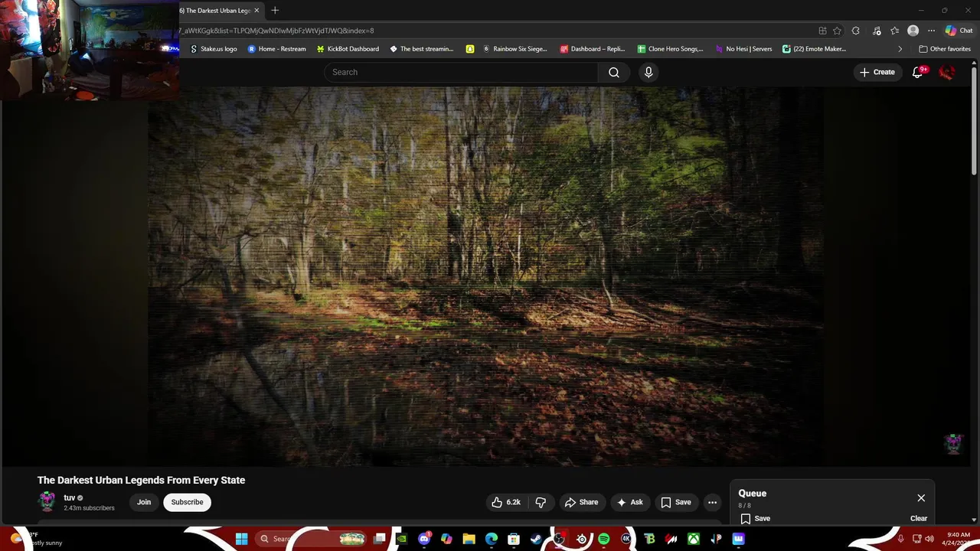Open (22) Emote Maker bookmark
The height and width of the screenshot is (551, 980).
[x=814, y=49]
